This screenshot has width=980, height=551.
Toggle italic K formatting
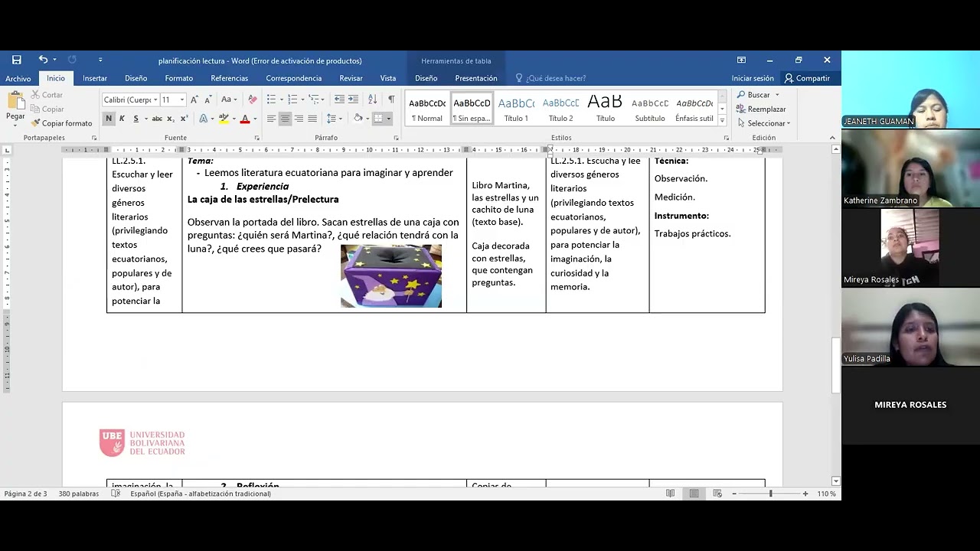point(122,119)
